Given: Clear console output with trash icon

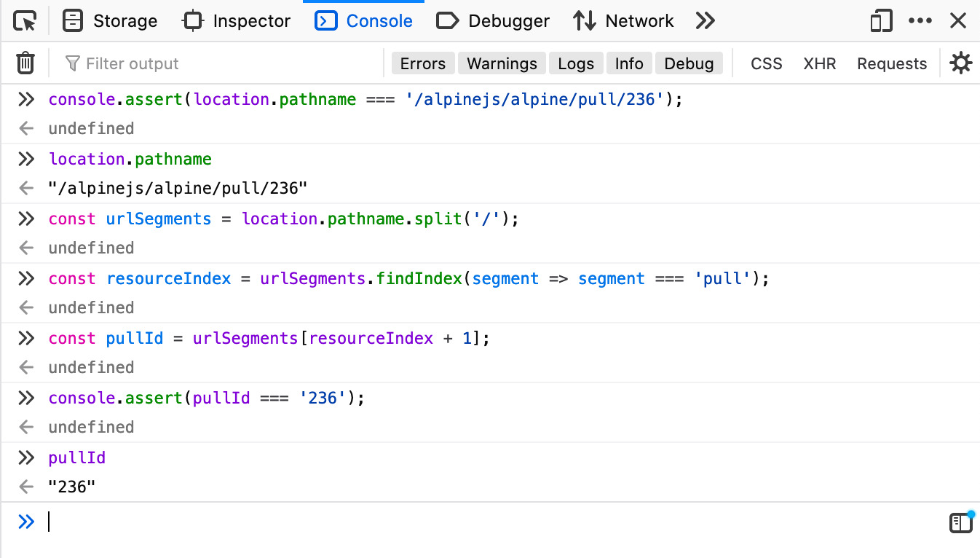Looking at the screenshot, I should tap(25, 63).
